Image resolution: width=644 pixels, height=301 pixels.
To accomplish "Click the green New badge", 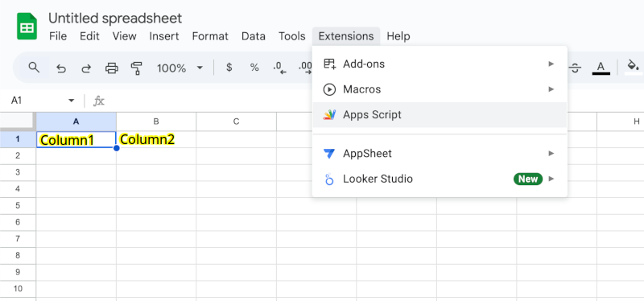I will click(x=528, y=179).
